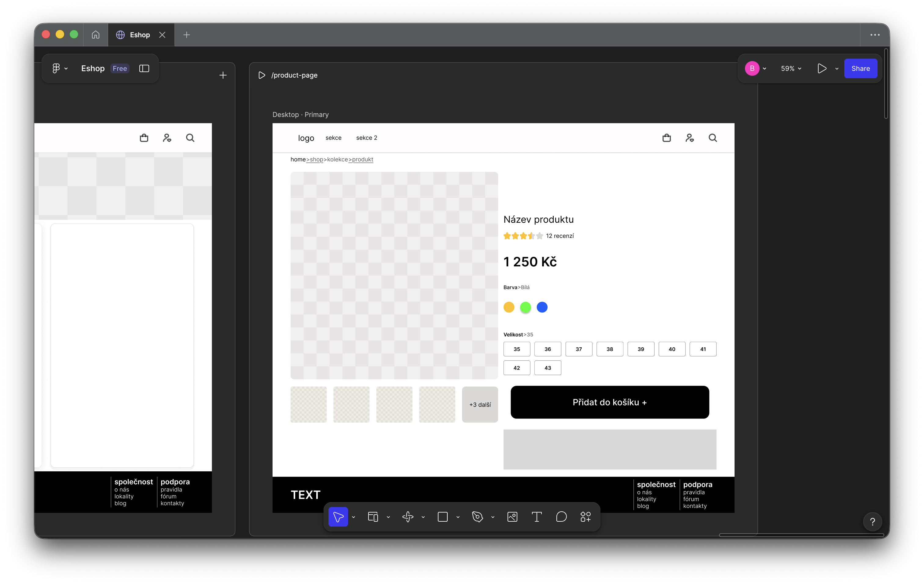Expand the Frame tool options chevron
This screenshot has width=924, height=584.
point(388,517)
